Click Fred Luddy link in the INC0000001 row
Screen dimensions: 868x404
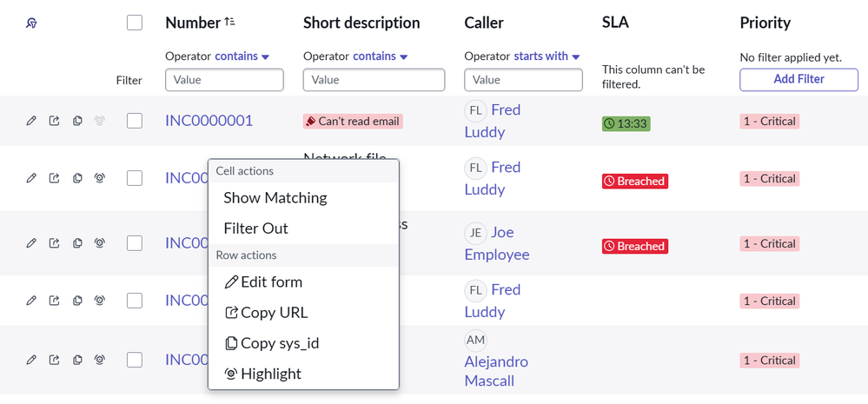coord(493,121)
